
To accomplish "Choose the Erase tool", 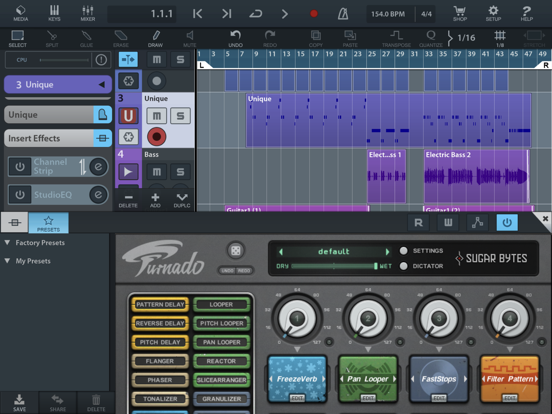I will [121, 38].
